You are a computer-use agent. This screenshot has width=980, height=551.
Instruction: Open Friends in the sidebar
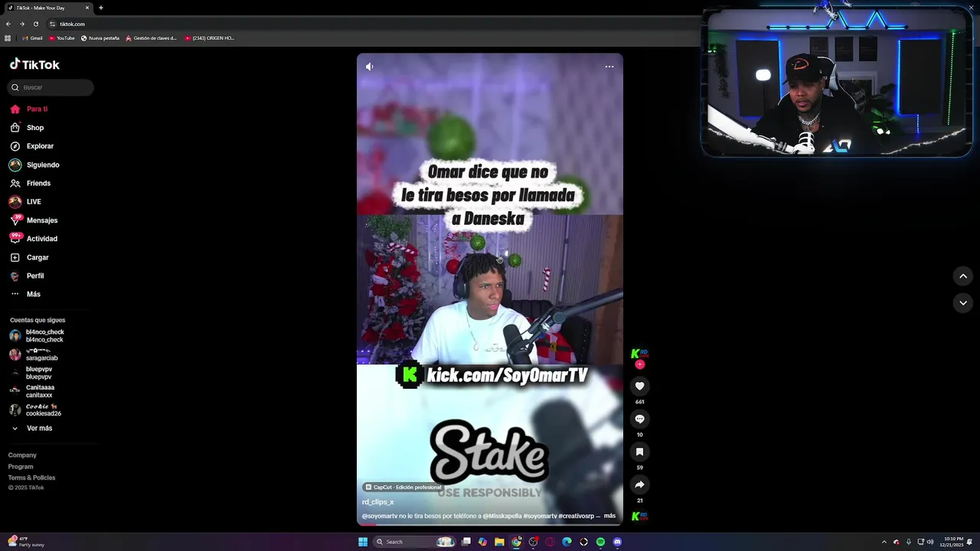[x=30, y=184]
